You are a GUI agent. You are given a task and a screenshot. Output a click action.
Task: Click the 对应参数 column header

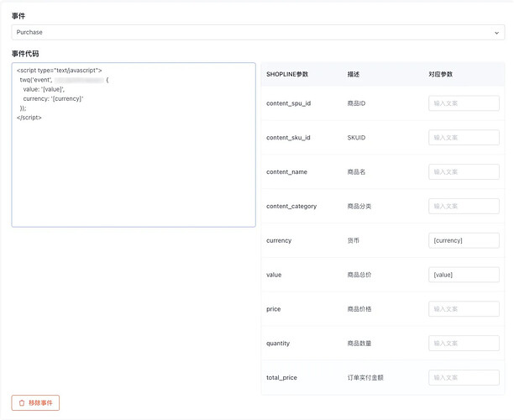point(443,74)
